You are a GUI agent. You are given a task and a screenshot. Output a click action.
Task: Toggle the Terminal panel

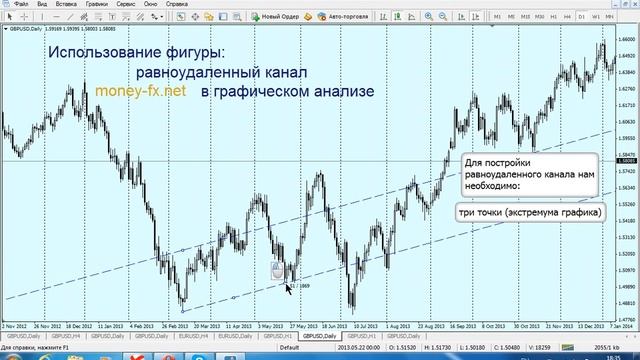click(223, 17)
